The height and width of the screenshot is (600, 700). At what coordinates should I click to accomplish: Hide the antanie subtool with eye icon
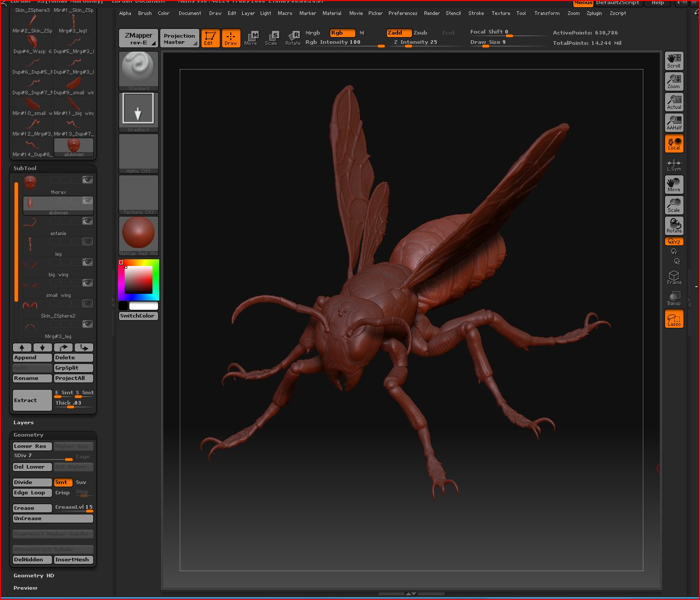pos(88,221)
